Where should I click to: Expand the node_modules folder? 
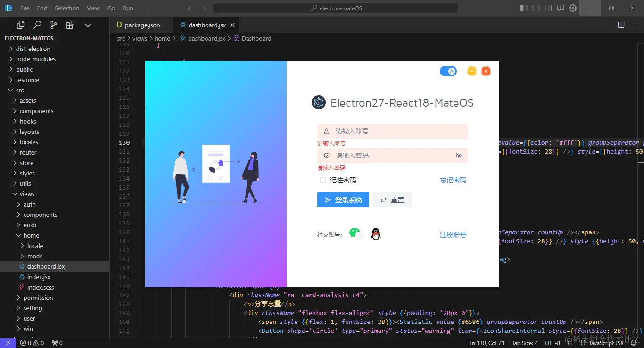tap(36, 59)
